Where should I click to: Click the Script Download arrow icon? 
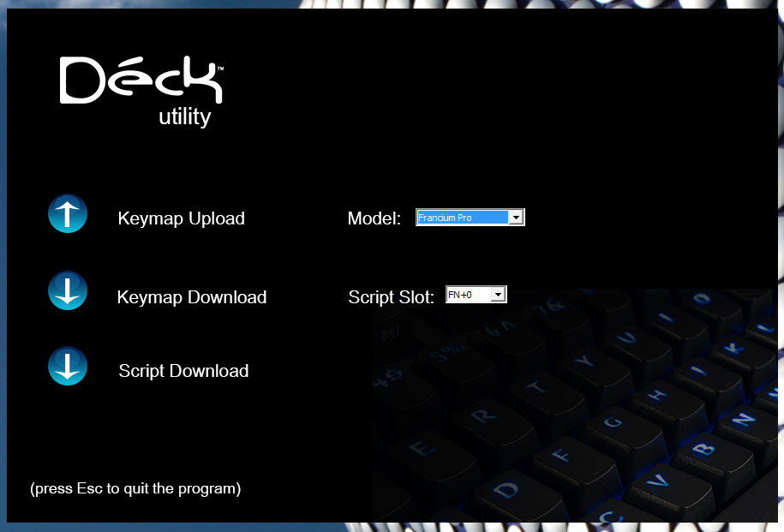pos(68,366)
